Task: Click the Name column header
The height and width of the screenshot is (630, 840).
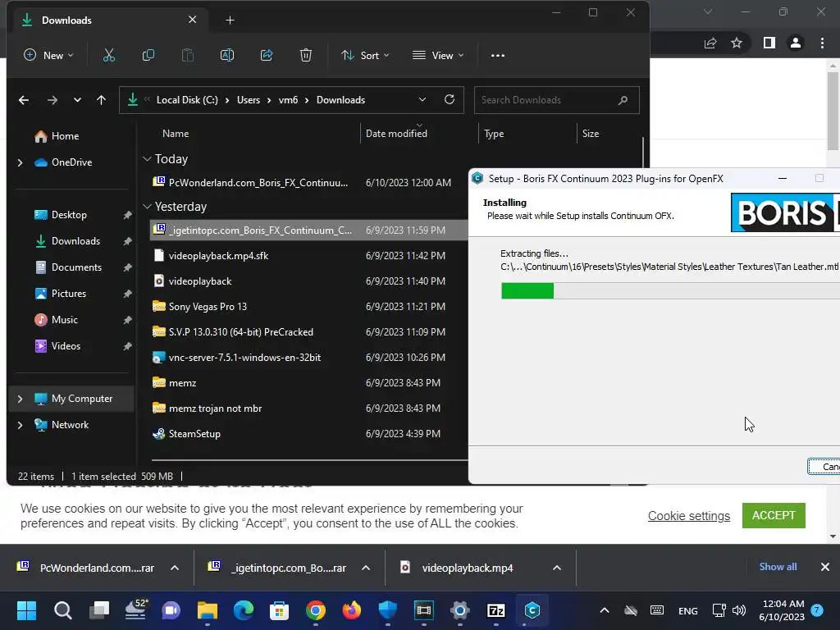Action: (176, 134)
